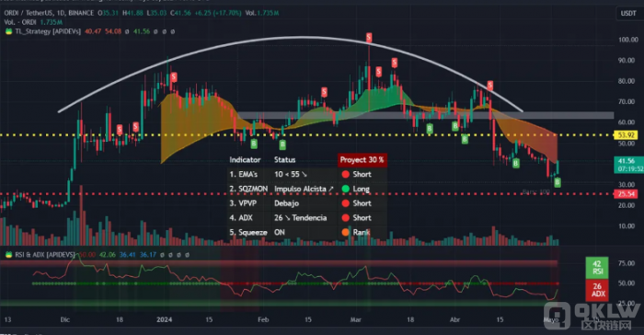
Task: Click 'Short' in the ADX row
Action: [x=362, y=218]
